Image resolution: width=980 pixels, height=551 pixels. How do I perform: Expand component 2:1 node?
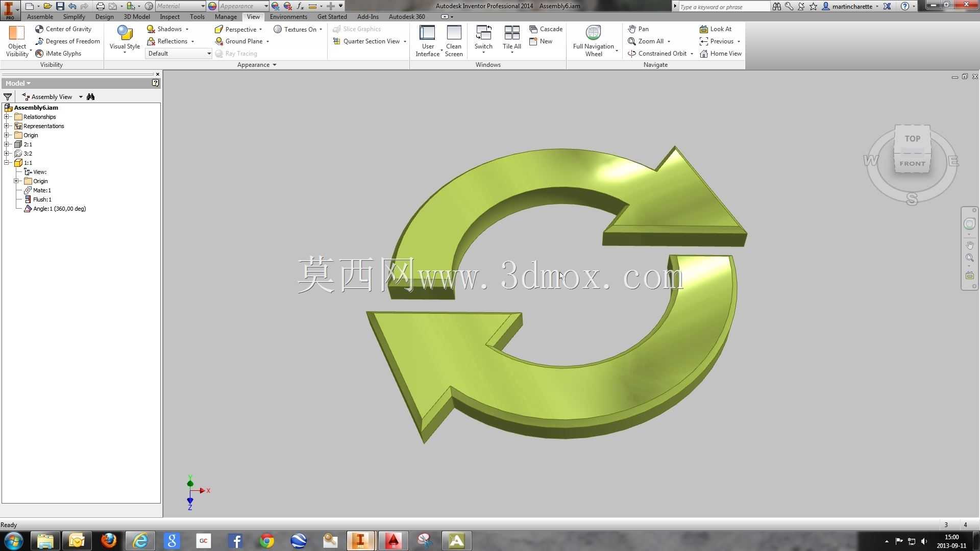pos(7,144)
